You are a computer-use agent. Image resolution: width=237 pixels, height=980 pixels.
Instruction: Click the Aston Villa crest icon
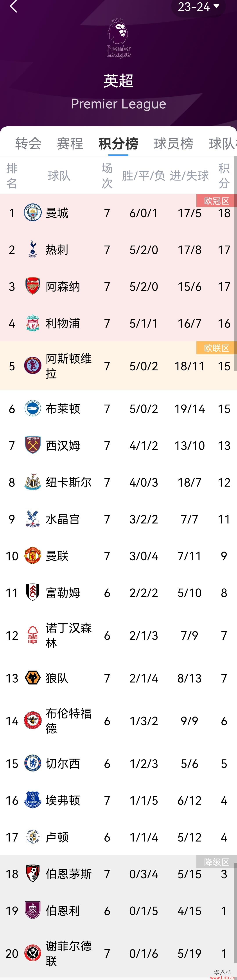pyautogui.click(x=33, y=366)
